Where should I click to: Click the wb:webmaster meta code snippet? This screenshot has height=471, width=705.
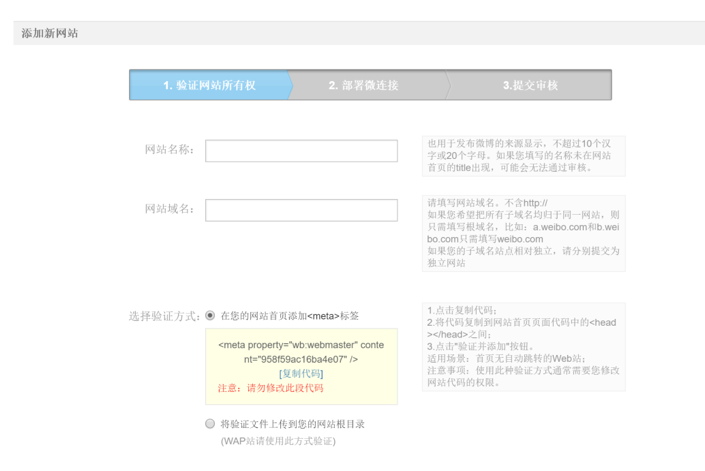(301, 351)
